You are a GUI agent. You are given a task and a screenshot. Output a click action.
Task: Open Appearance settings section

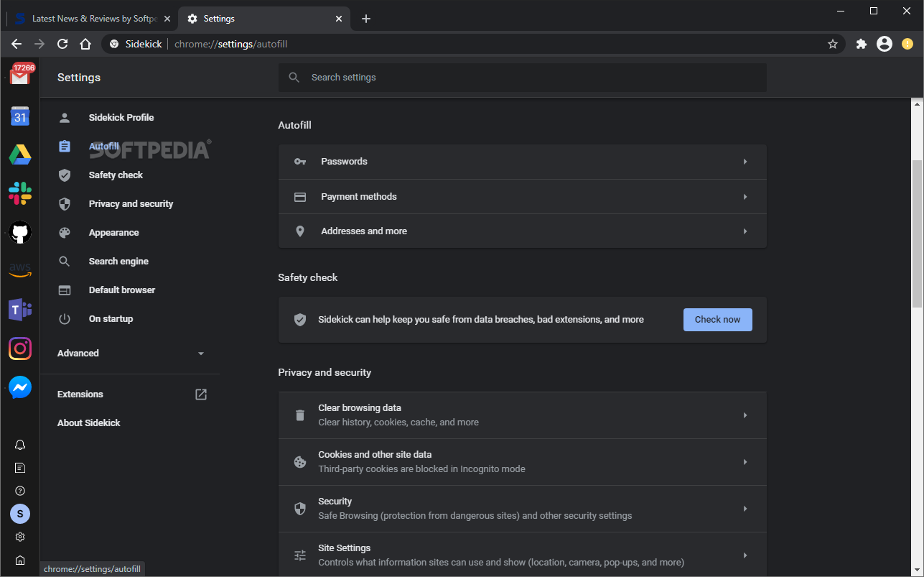(113, 232)
